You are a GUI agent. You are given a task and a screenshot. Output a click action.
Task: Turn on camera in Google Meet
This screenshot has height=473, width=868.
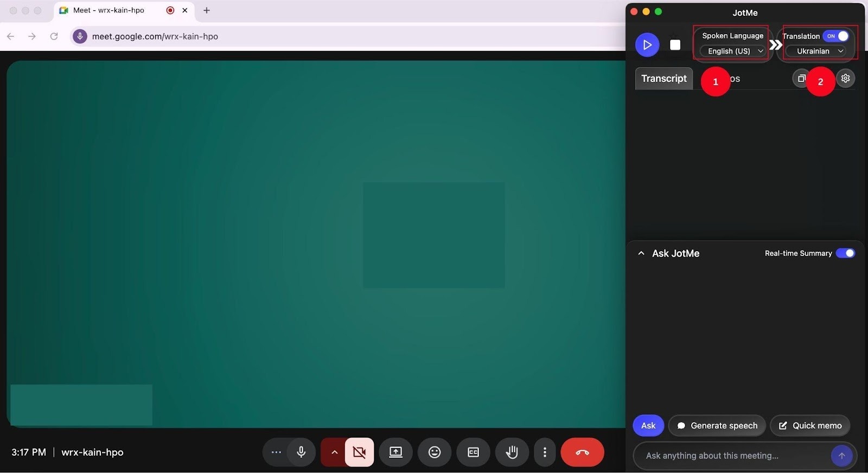(359, 452)
